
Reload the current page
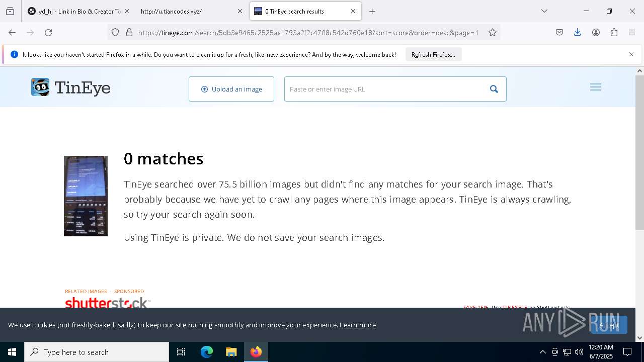coord(48,33)
